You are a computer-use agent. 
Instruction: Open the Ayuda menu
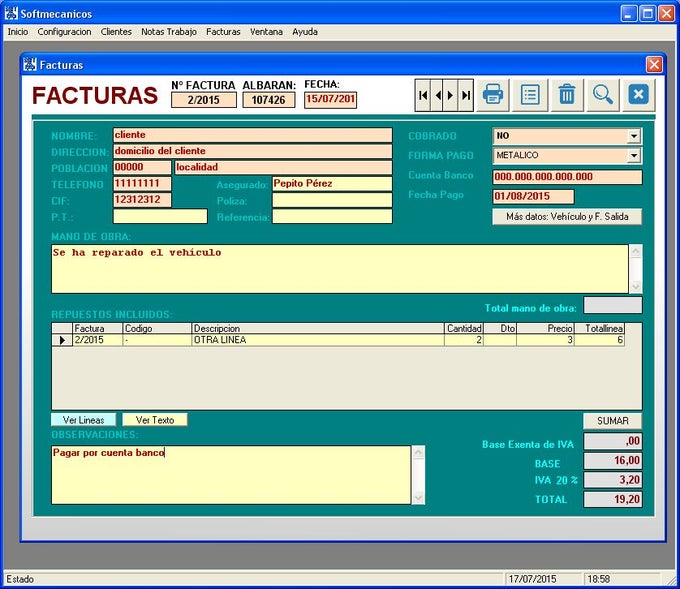304,32
